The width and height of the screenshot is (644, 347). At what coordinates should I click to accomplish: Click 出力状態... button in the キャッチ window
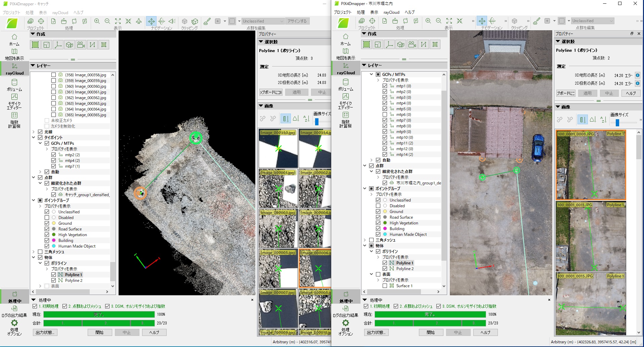[x=45, y=333]
